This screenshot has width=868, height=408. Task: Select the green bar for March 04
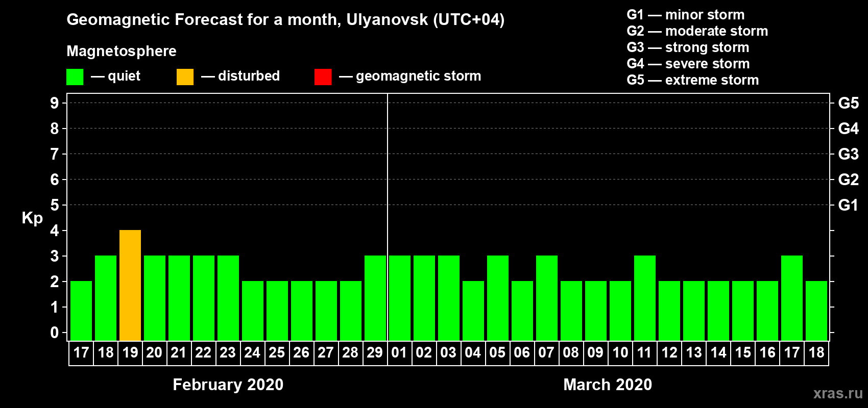pos(473,311)
